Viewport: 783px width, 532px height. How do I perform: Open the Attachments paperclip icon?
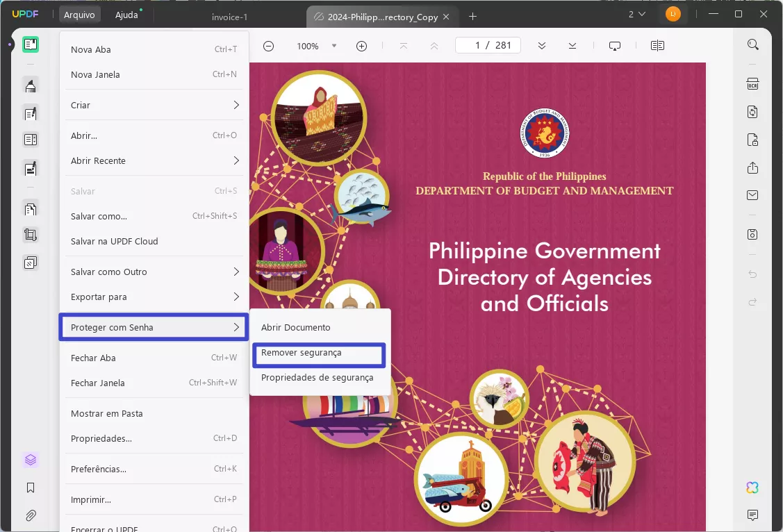coord(31,515)
